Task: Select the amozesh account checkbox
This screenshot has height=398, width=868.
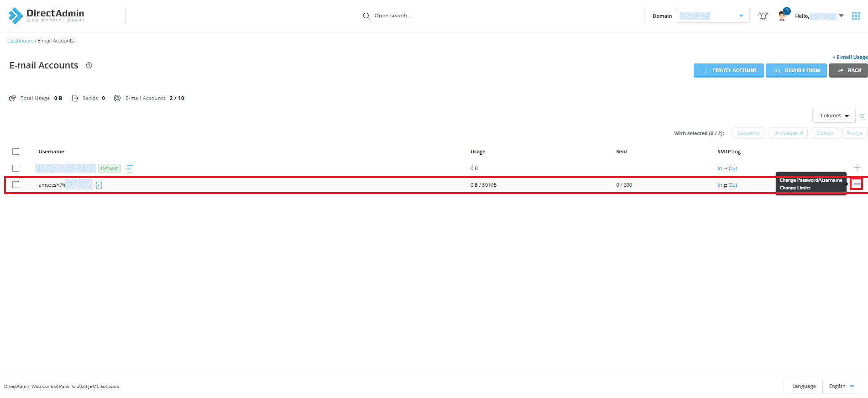Action: [x=16, y=185]
